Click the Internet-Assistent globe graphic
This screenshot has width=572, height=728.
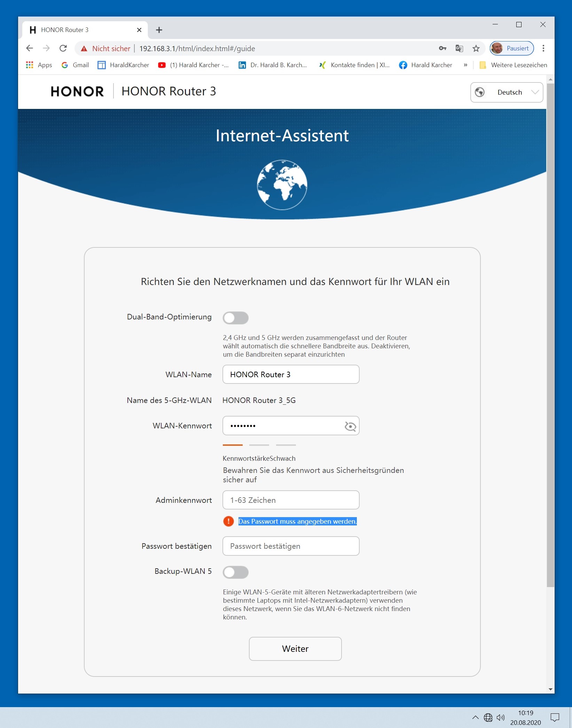pyautogui.click(x=282, y=185)
